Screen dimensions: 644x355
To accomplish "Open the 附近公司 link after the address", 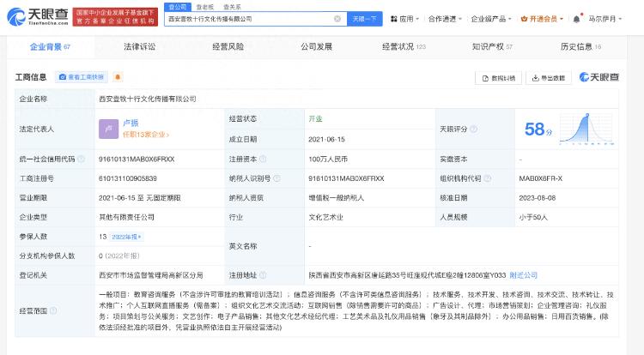I will pyautogui.click(x=523, y=275).
